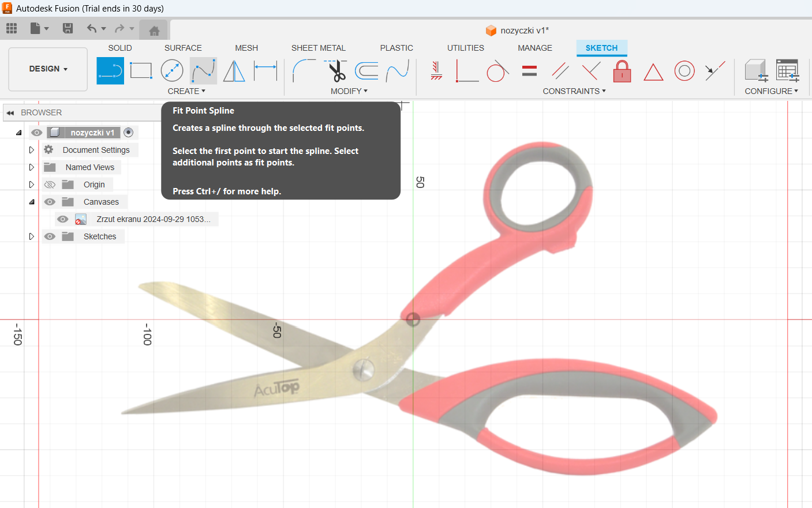This screenshot has width=812, height=508.
Task: Switch to the SHEET METAL tab
Action: click(319, 48)
